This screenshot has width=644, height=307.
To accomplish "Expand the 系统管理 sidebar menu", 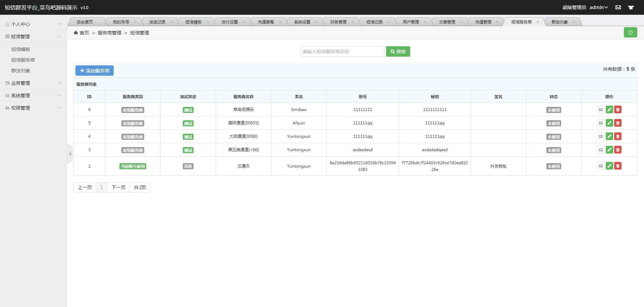I will 33,95.
